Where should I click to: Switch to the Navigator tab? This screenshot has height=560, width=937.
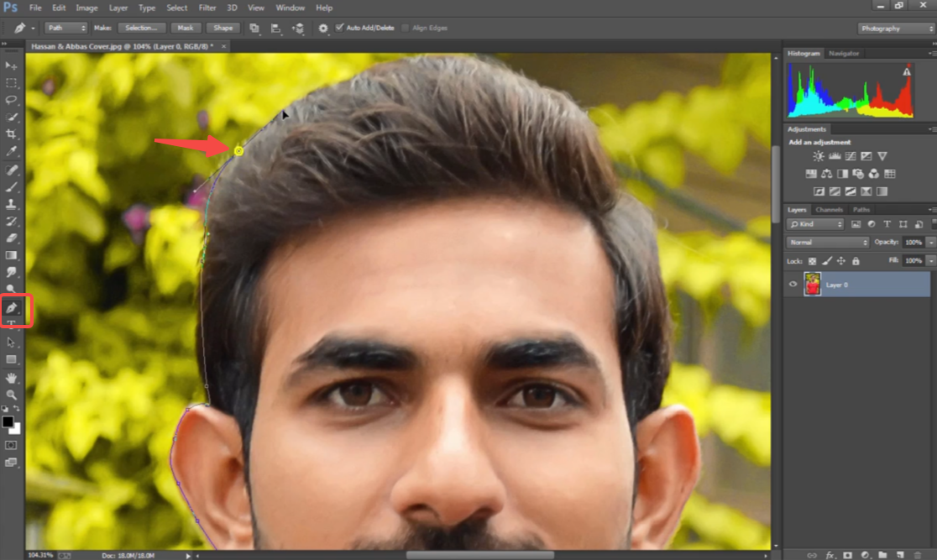(x=844, y=53)
